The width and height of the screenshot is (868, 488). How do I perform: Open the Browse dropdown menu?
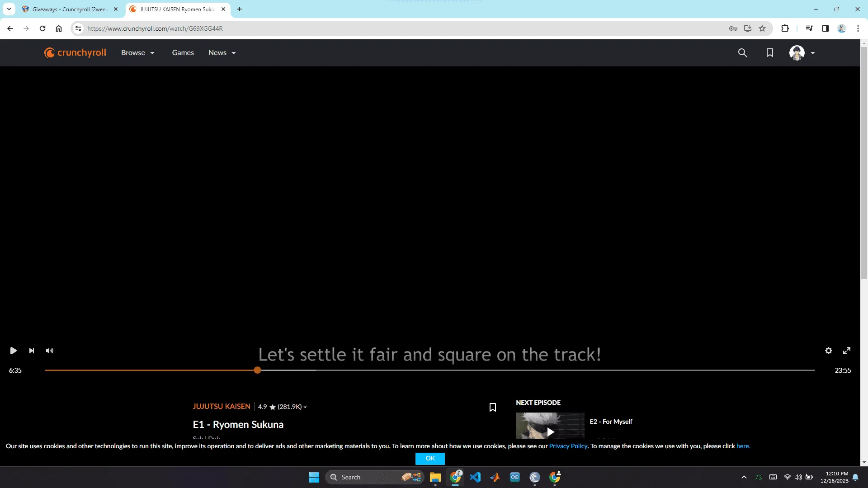coord(138,53)
